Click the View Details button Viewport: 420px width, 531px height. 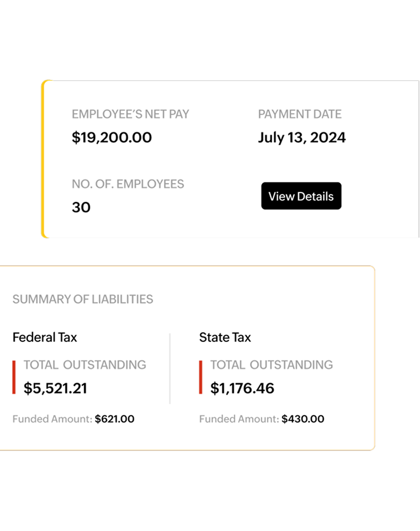(x=301, y=196)
